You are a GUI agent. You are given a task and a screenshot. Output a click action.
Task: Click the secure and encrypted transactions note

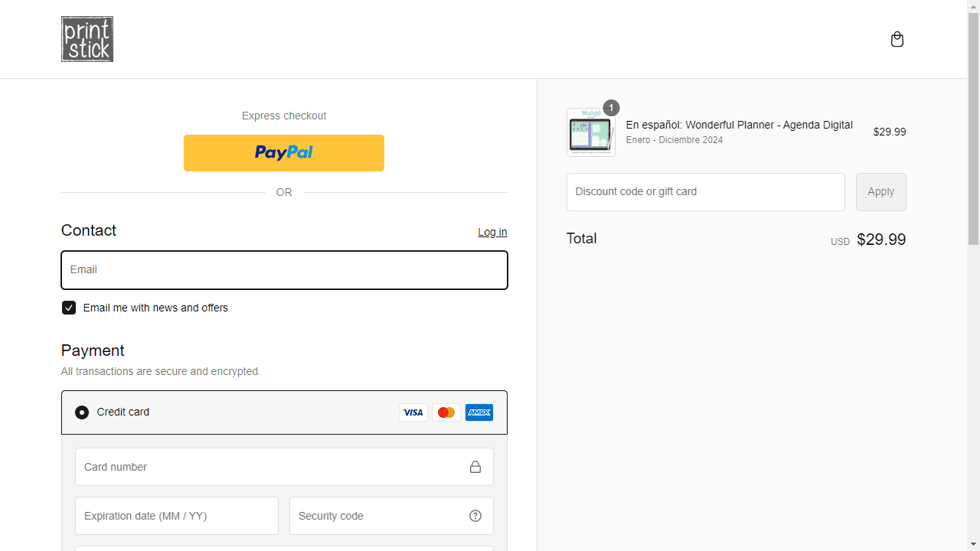tap(161, 371)
